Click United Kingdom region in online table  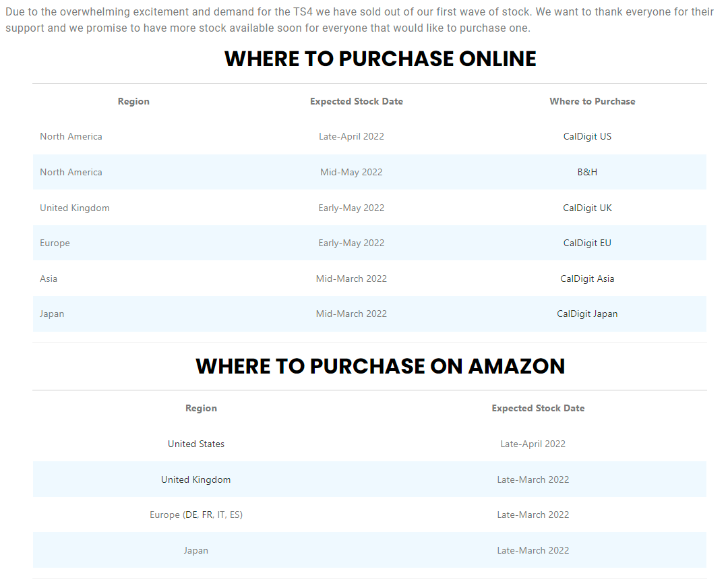coord(75,208)
